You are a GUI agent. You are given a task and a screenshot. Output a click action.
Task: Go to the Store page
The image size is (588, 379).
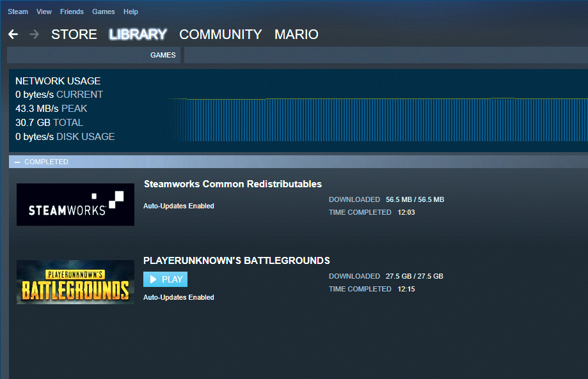(74, 35)
